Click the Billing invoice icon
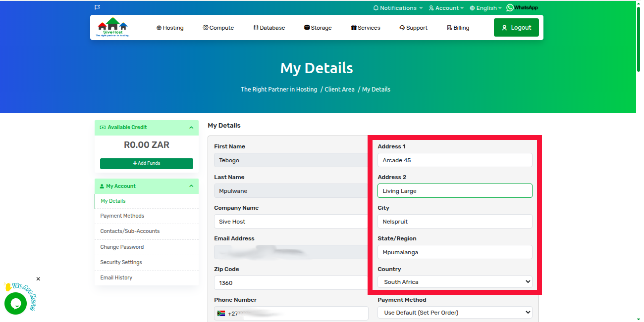 pyautogui.click(x=449, y=28)
